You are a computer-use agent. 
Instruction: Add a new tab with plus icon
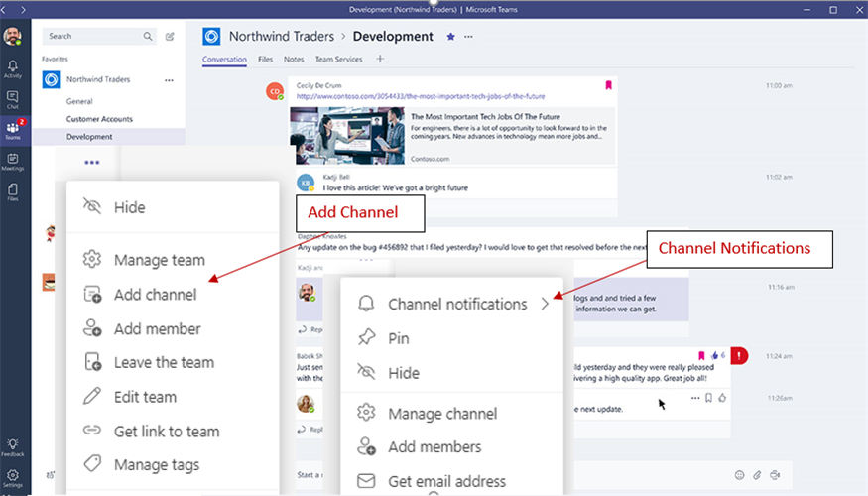[380, 60]
